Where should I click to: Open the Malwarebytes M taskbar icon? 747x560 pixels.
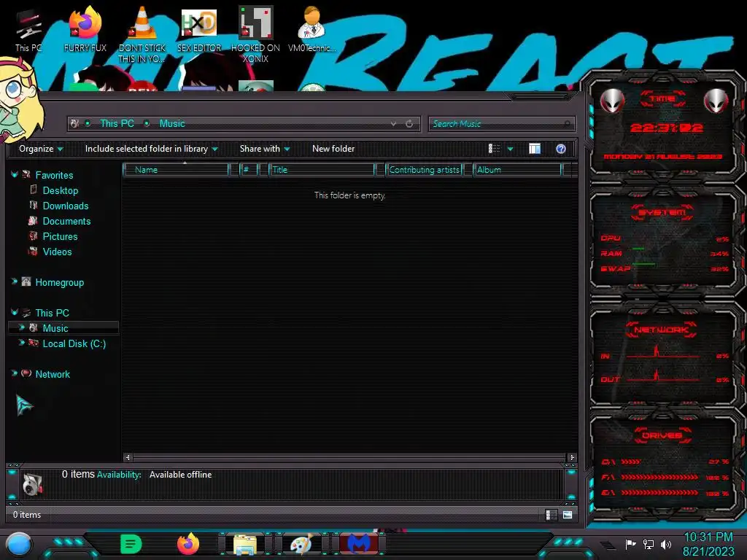pos(359,544)
